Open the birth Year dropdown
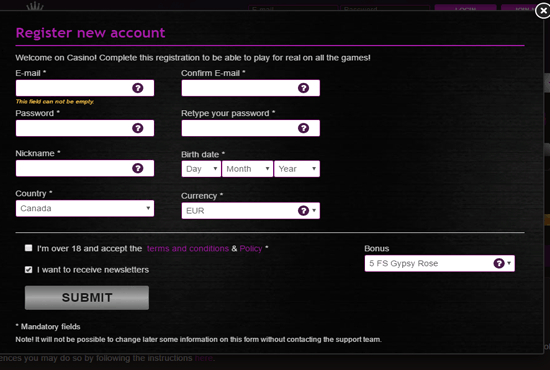 point(297,169)
